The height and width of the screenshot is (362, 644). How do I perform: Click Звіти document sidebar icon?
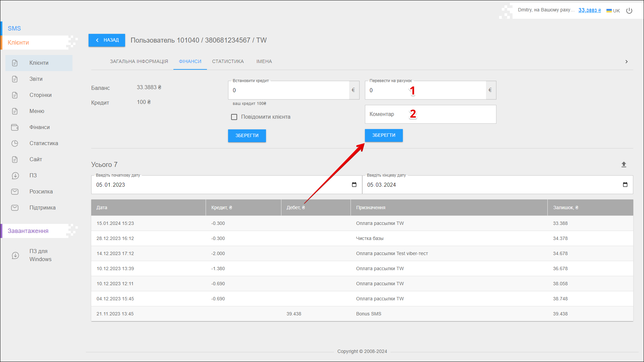coord(15,79)
